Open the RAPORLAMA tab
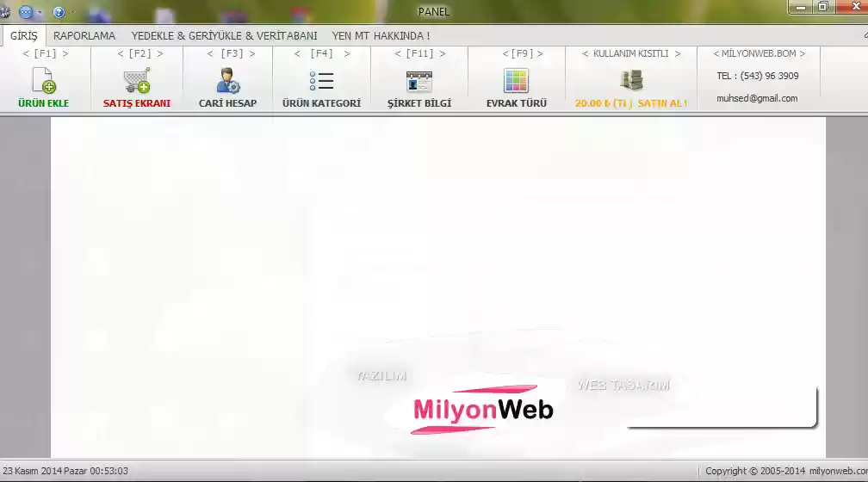 (x=84, y=36)
